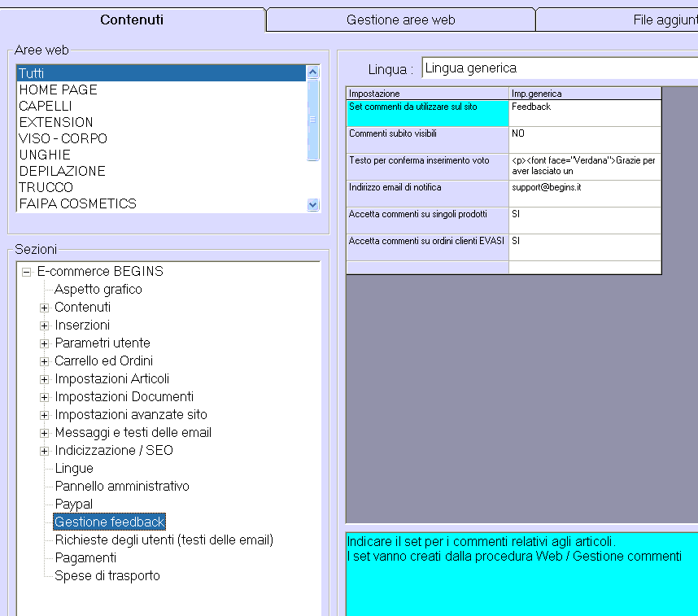Image resolution: width=698 pixels, height=616 pixels.
Task: Select Accetta commenti su singoli prodotti row
Action: [x=427, y=221]
